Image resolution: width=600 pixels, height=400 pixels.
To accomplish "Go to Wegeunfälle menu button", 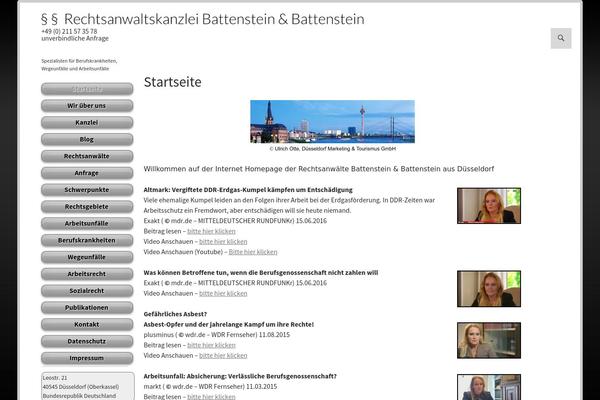I will pos(87,257).
